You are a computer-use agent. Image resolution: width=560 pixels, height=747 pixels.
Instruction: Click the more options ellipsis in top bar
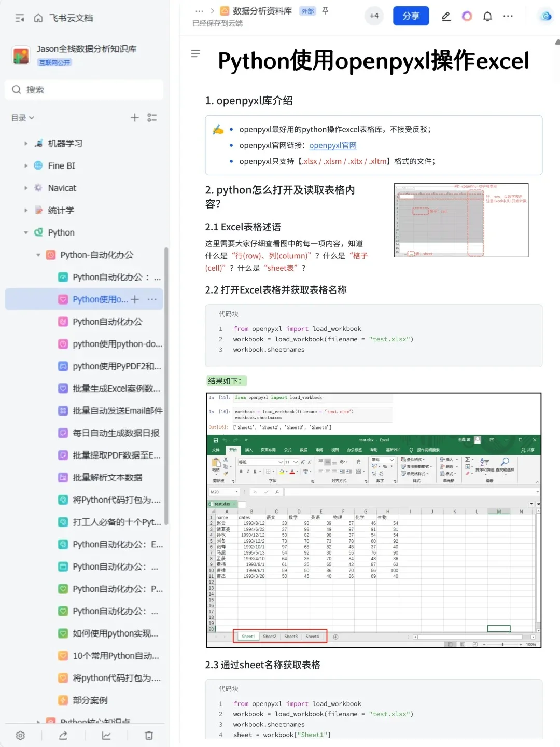(508, 16)
